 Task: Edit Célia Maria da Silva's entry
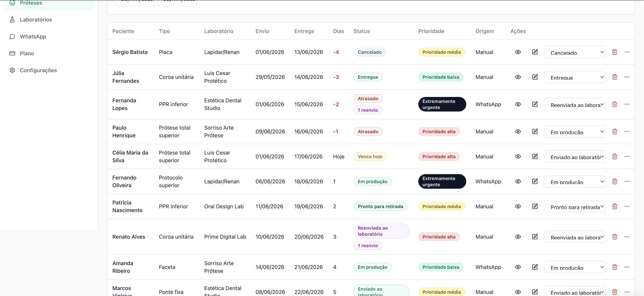pyautogui.click(x=535, y=157)
